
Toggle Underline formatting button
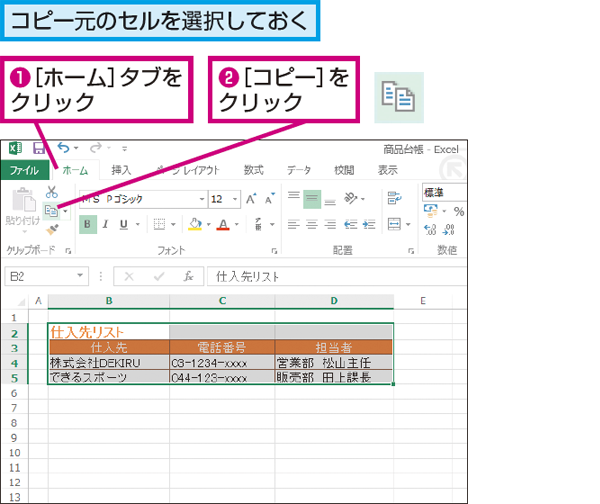[124, 224]
